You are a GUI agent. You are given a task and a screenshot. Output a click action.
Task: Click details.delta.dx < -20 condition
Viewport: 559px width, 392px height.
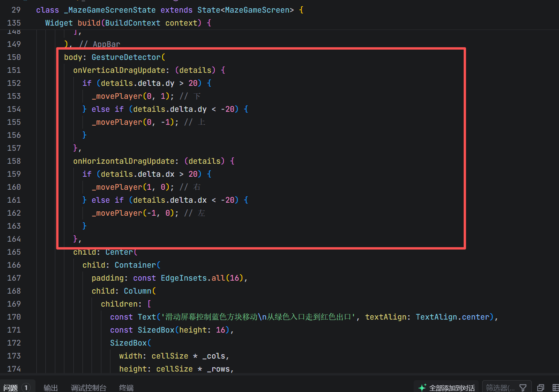coord(184,200)
